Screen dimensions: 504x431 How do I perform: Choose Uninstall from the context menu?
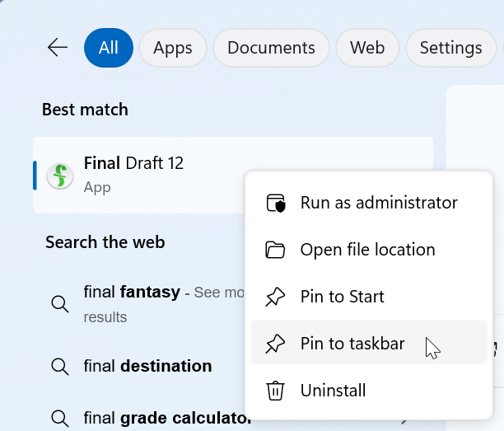pos(369,391)
